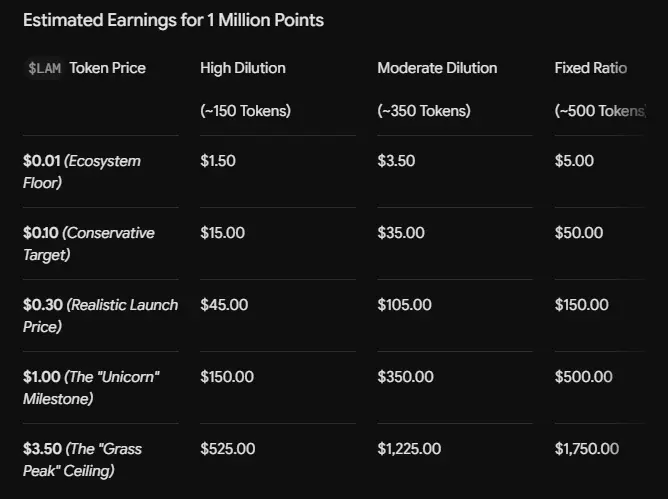The image size is (668, 499).
Task: Select the High Dilution column header
Action: pos(243,68)
